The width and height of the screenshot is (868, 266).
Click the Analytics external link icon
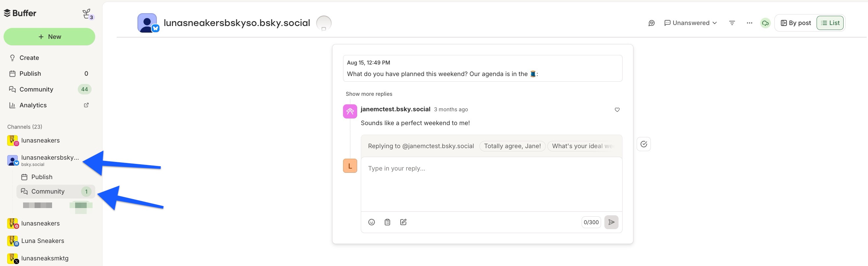(86, 105)
